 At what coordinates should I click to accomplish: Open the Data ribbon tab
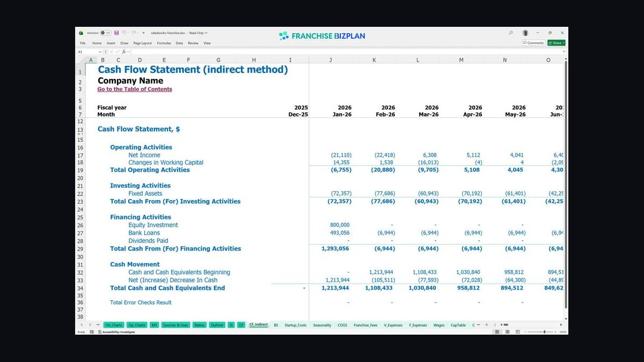point(179,43)
